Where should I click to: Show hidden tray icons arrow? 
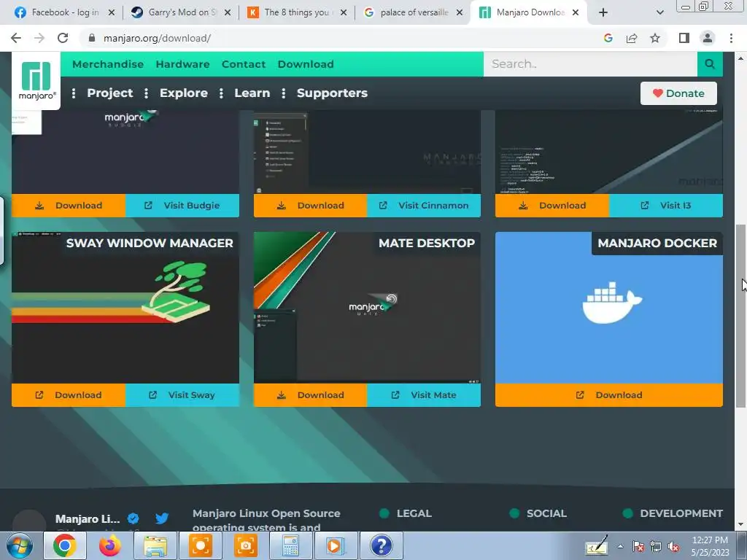[x=620, y=547]
